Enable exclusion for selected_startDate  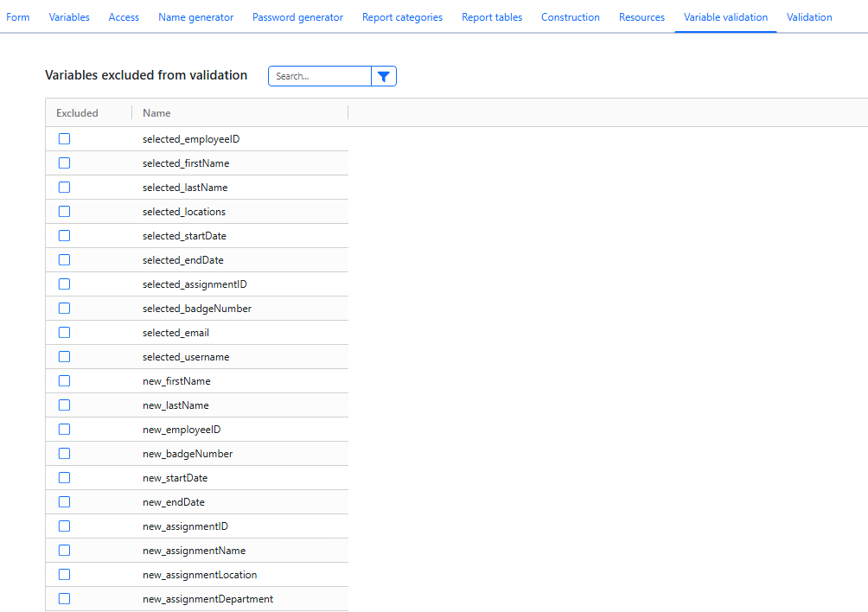[64, 236]
